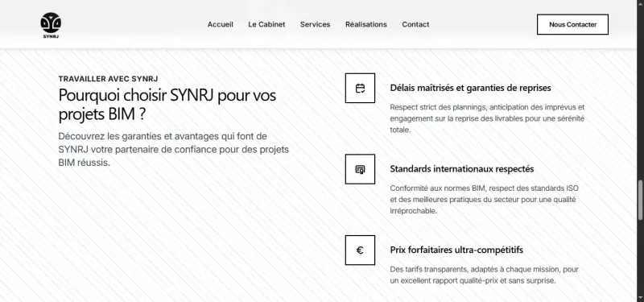The width and height of the screenshot is (644, 302).
Task: Click 'Prix forfaitaires ultra-compétitifs' title
Action: tap(456, 250)
